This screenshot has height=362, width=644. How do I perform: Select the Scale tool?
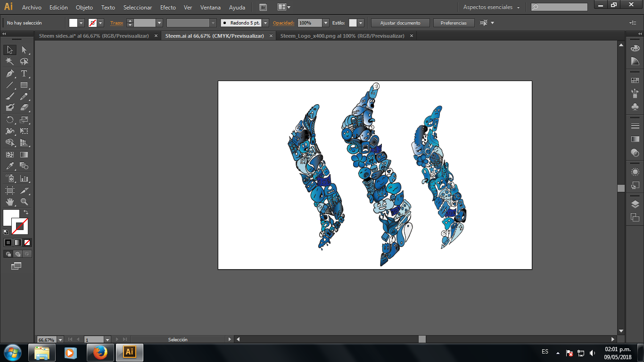pos(24,120)
